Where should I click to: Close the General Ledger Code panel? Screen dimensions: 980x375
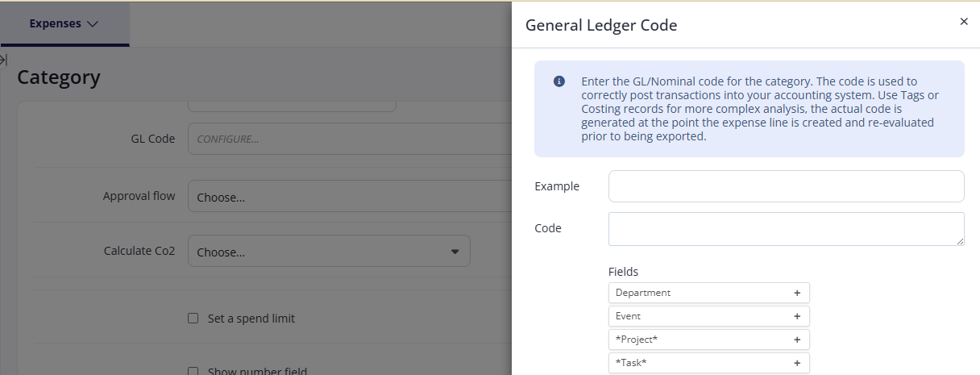(964, 22)
